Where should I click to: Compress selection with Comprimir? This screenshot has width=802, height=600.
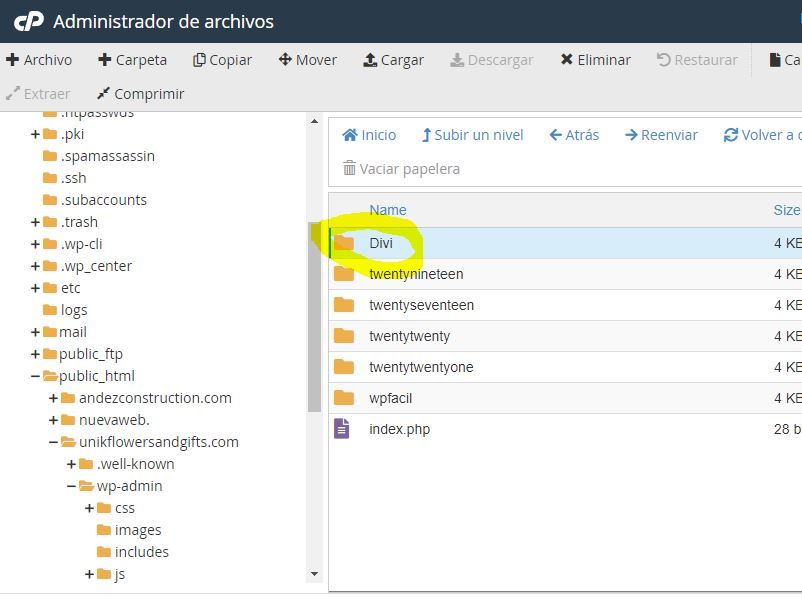click(140, 94)
